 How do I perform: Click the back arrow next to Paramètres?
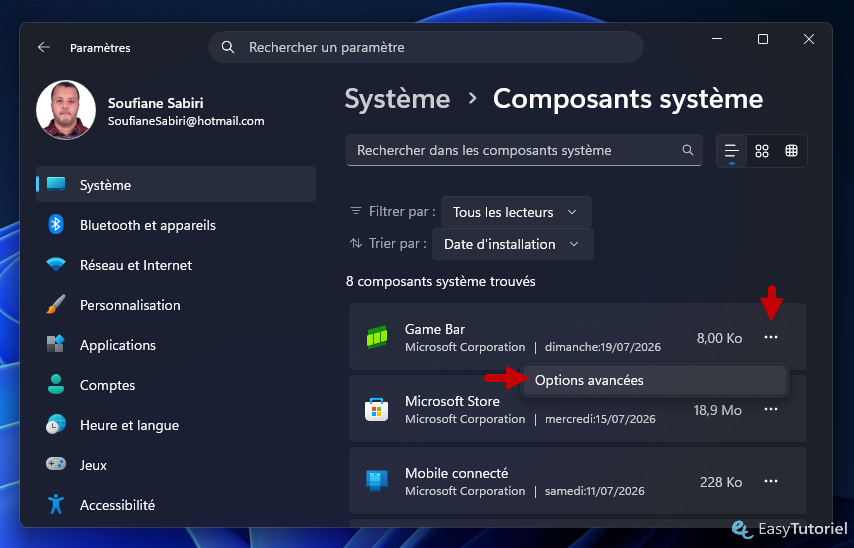pyautogui.click(x=44, y=47)
